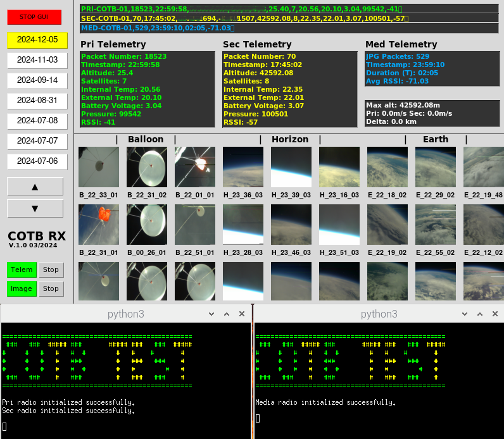Open earth thumbnail E_22_55_02

(436, 225)
